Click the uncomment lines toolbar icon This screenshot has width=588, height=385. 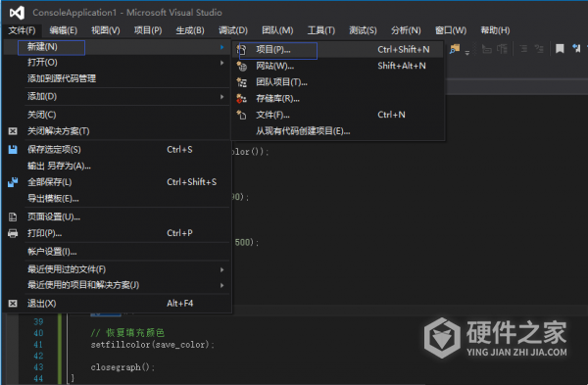502,49
